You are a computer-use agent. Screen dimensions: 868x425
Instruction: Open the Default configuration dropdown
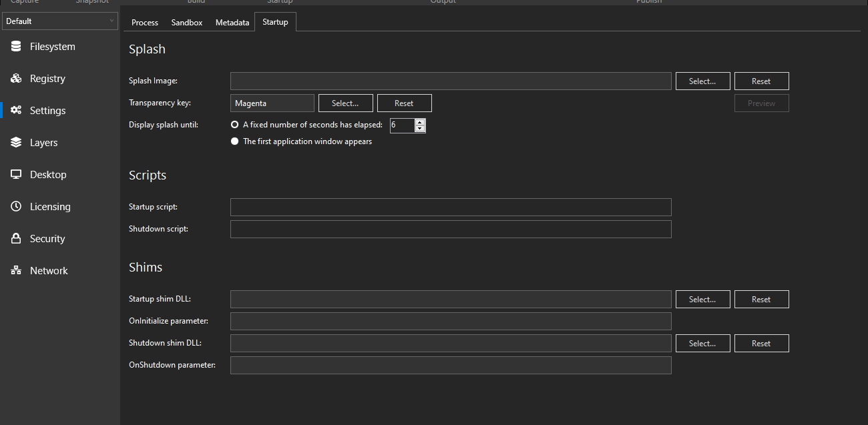pos(60,21)
